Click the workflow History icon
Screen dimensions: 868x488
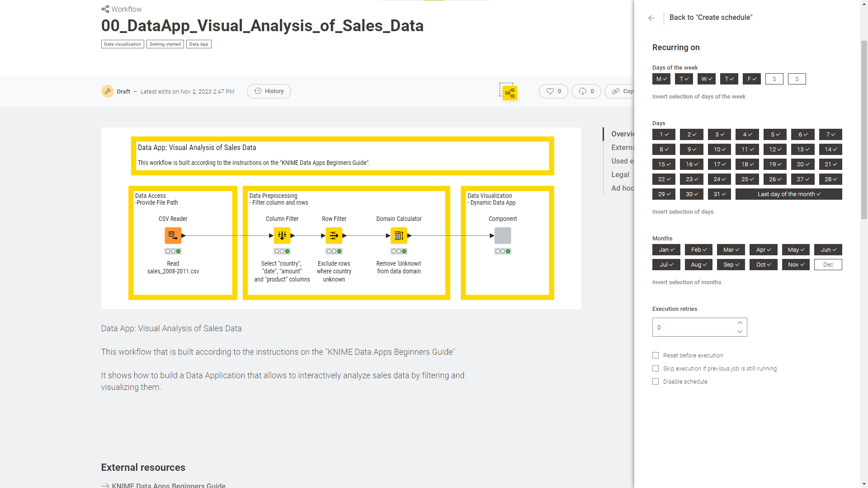point(258,91)
